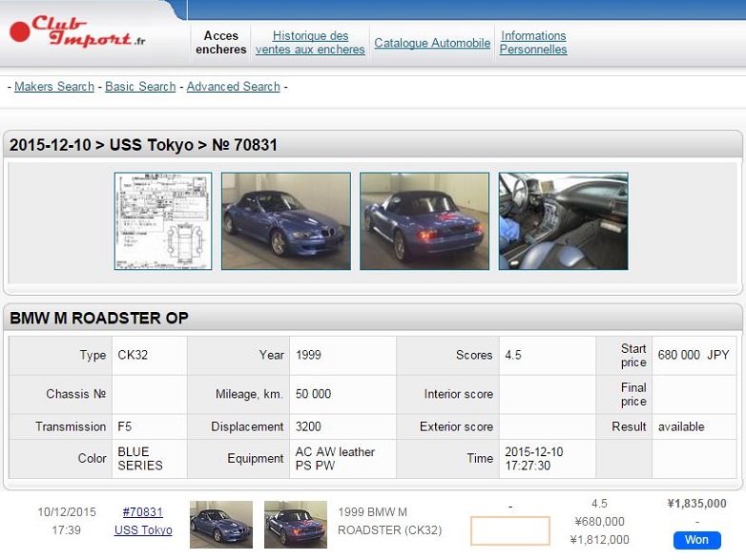746x560 pixels.
Task: Open the Advanced Search link
Action: [x=233, y=87]
